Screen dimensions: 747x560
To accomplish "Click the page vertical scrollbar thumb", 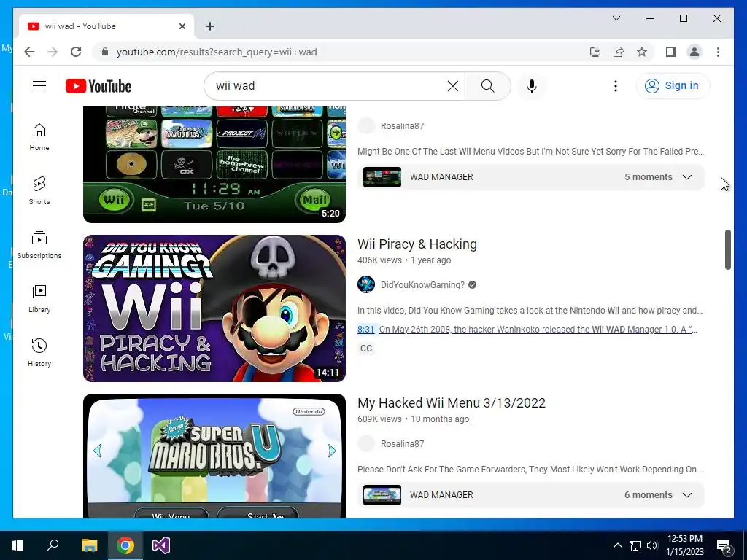I will (x=727, y=250).
